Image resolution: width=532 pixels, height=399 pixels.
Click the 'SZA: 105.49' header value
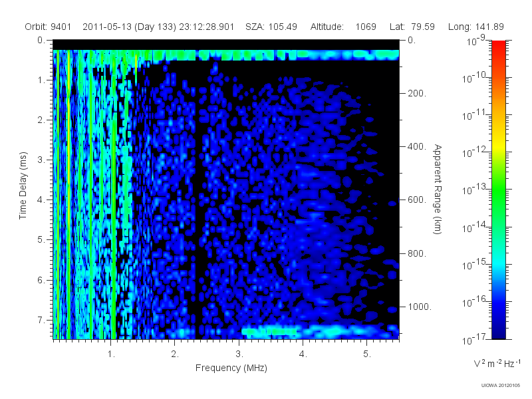(271, 27)
